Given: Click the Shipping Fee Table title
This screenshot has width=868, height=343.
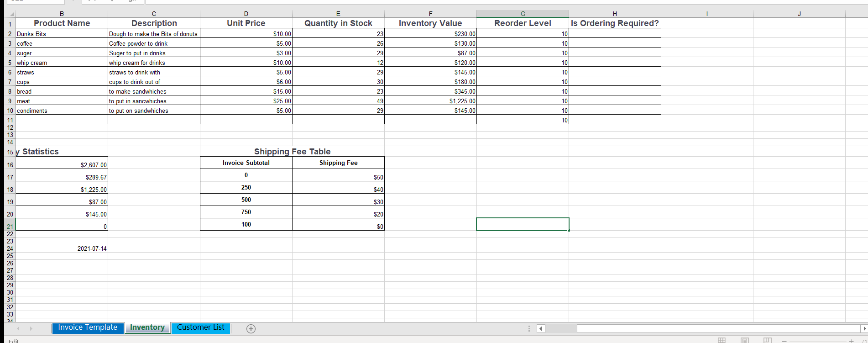Looking at the screenshot, I should click(292, 152).
